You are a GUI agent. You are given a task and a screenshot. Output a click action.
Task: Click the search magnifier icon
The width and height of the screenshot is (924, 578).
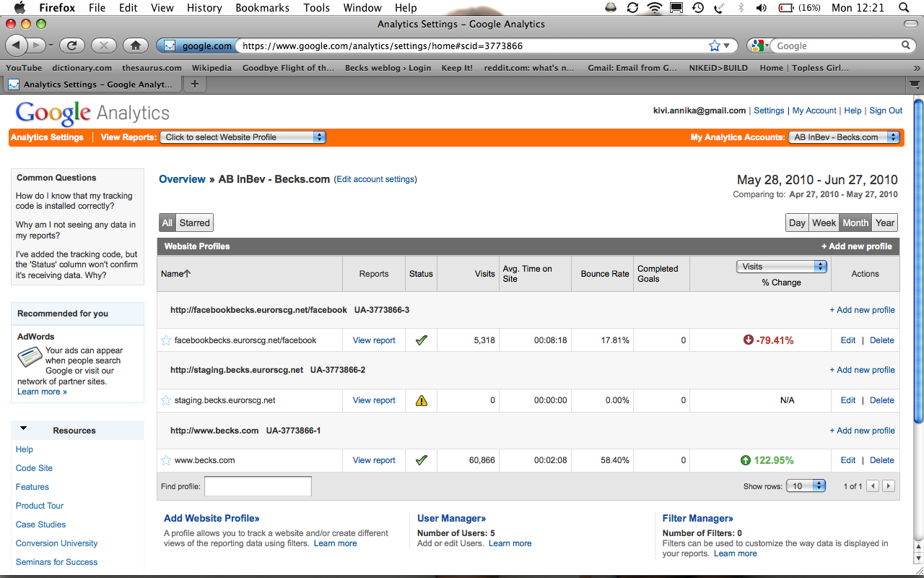pyautogui.click(x=907, y=46)
